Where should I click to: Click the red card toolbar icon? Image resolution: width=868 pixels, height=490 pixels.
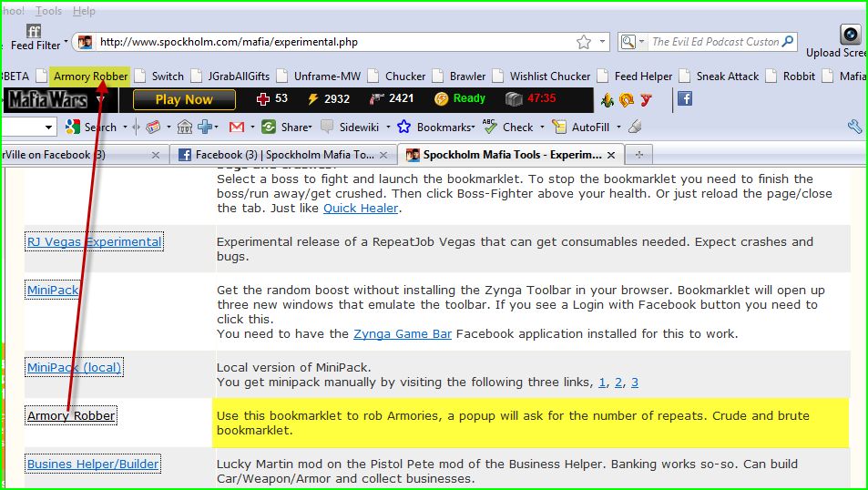153,128
